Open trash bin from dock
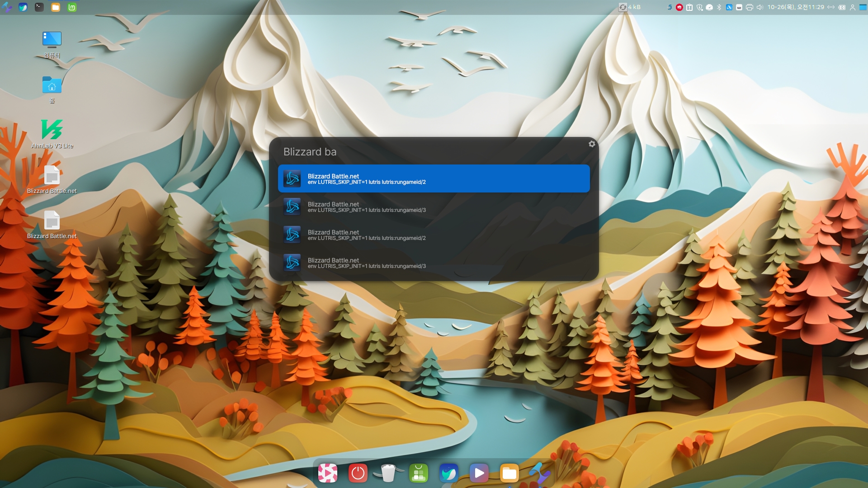This screenshot has height=488, width=868. tap(388, 473)
